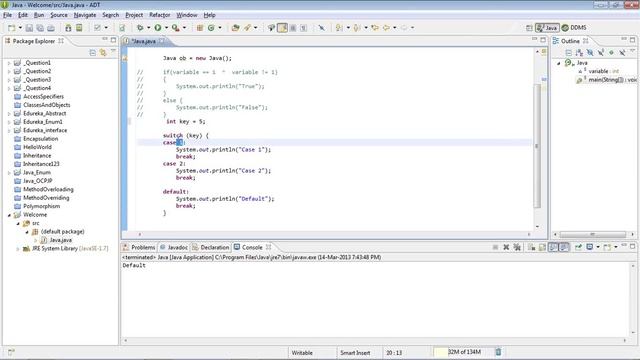
Task: Click the New file toolbar icon
Action: coord(11,28)
